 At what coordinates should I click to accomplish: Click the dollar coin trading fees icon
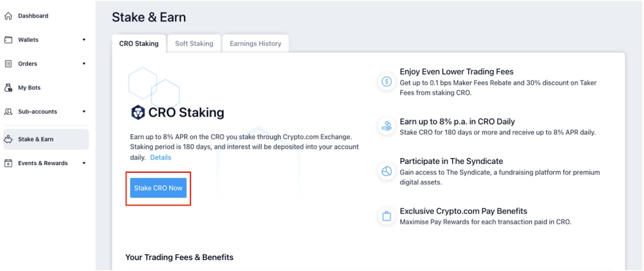(387, 82)
